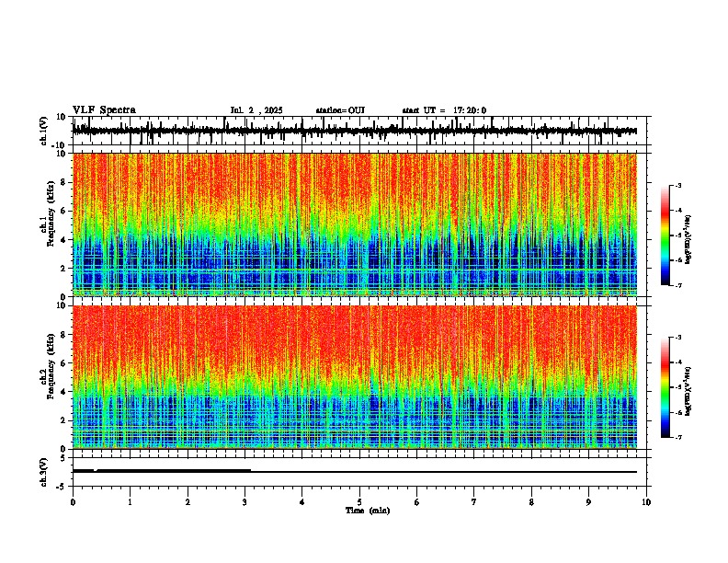Click time axis tick label "0"
Viewport: 728px width, 563px height.
(73, 502)
